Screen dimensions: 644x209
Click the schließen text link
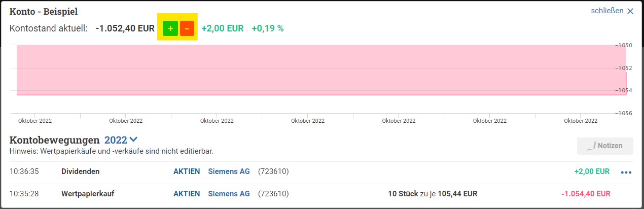point(607,11)
